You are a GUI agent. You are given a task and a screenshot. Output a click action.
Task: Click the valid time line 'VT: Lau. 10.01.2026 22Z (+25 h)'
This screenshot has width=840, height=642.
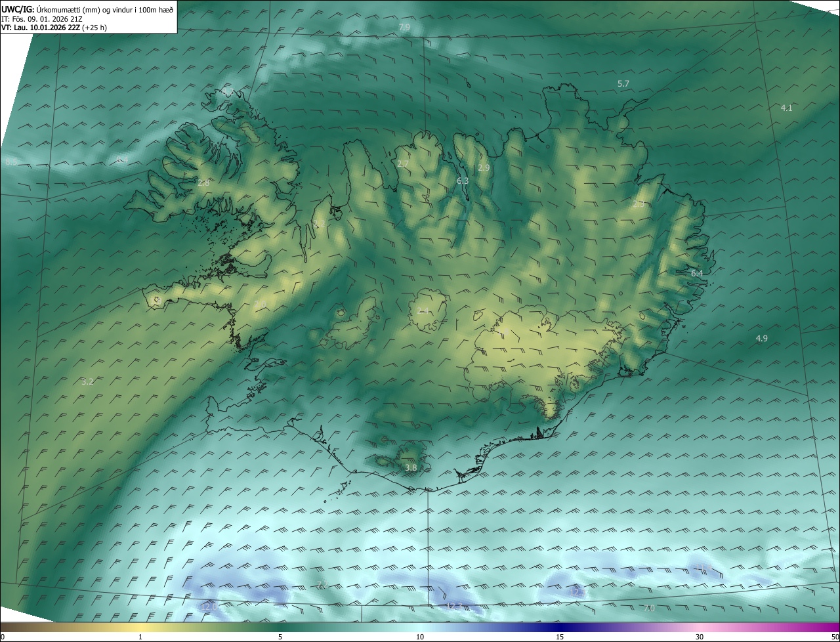[x=54, y=28]
